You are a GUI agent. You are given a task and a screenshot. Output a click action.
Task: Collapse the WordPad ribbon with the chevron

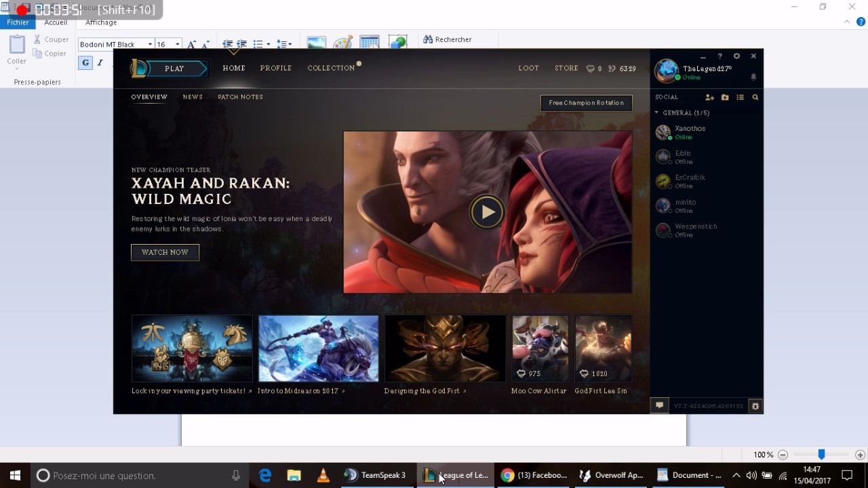pos(847,22)
